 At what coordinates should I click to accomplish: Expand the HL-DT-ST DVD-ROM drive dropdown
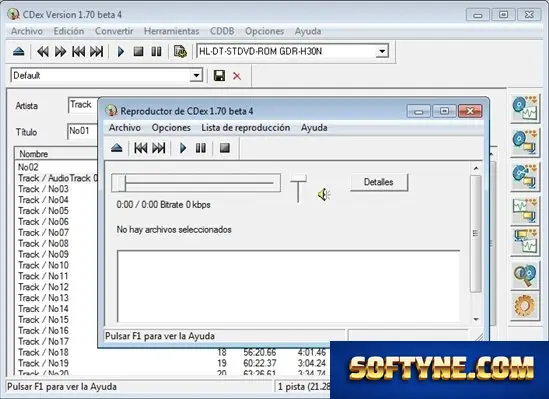(x=382, y=52)
